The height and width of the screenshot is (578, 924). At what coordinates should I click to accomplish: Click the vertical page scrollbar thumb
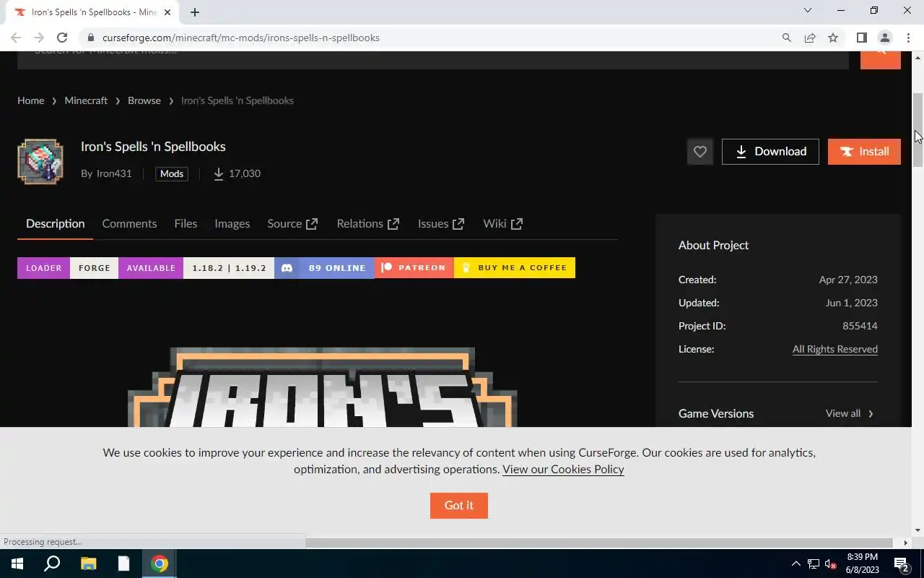click(x=918, y=130)
